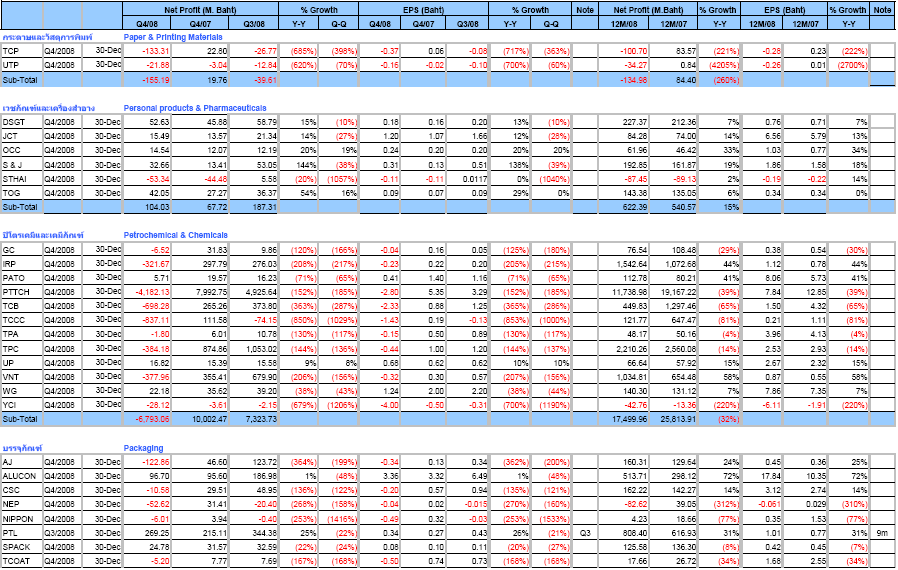Click TCCC 12M/07 net profit 647.47
Viewport: 898px width, 570px height.
(674, 320)
